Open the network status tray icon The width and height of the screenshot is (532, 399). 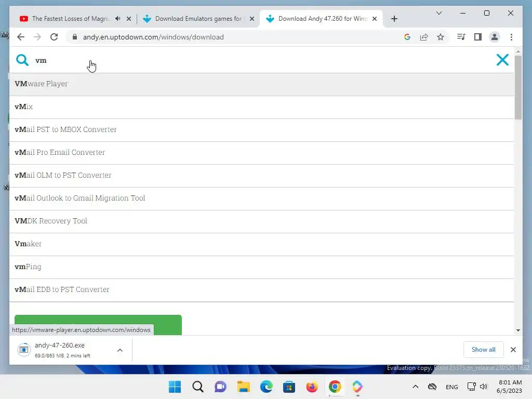point(471,387)
